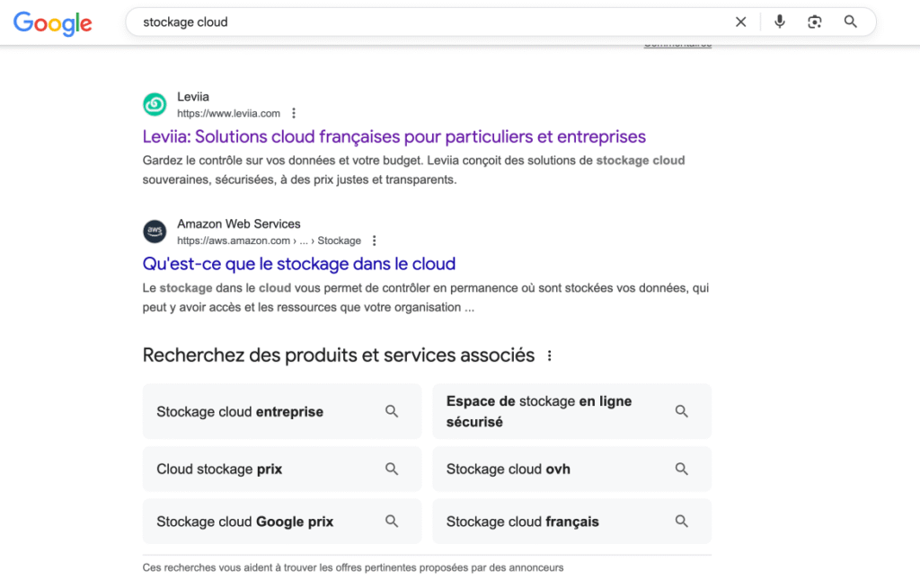Search 'Stockage cloud français' suggestion
Viewport: 920px width, 588px height.
click(572, 522)
